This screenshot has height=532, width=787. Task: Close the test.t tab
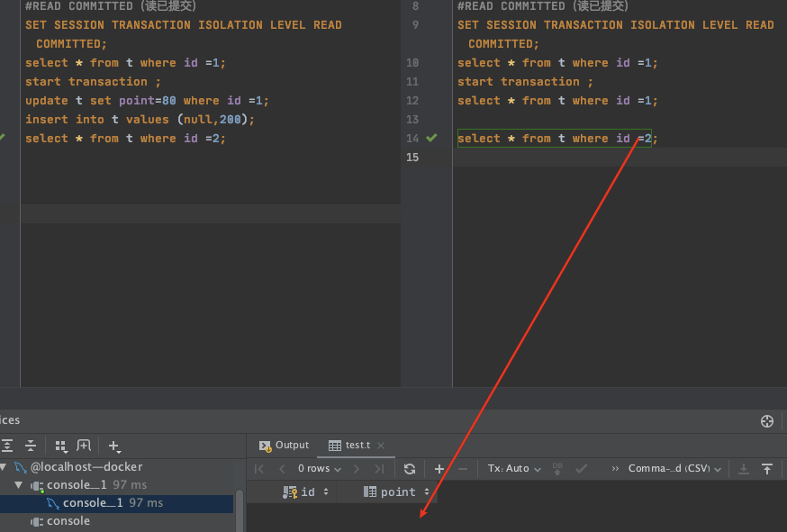pyautogui.click(x=381, y=446)
